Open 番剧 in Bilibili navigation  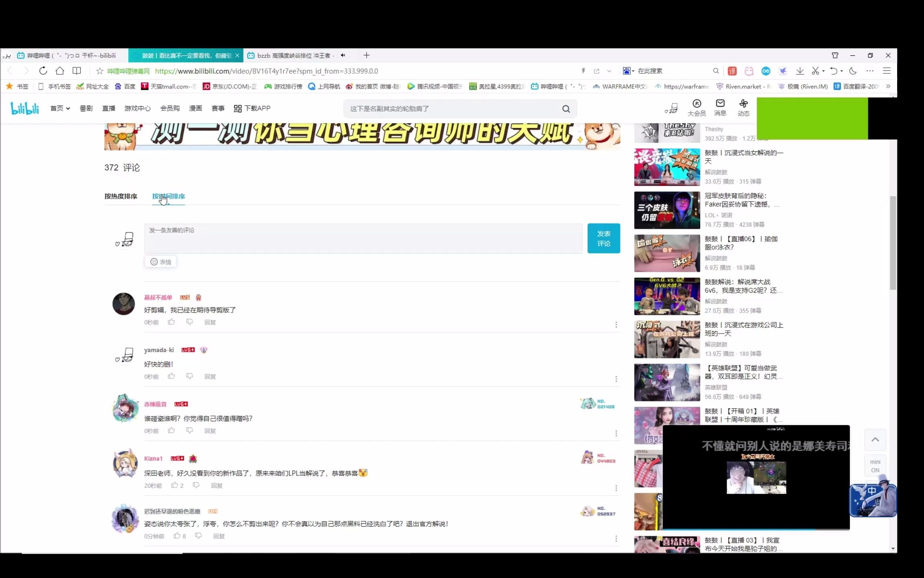(86, 108)
